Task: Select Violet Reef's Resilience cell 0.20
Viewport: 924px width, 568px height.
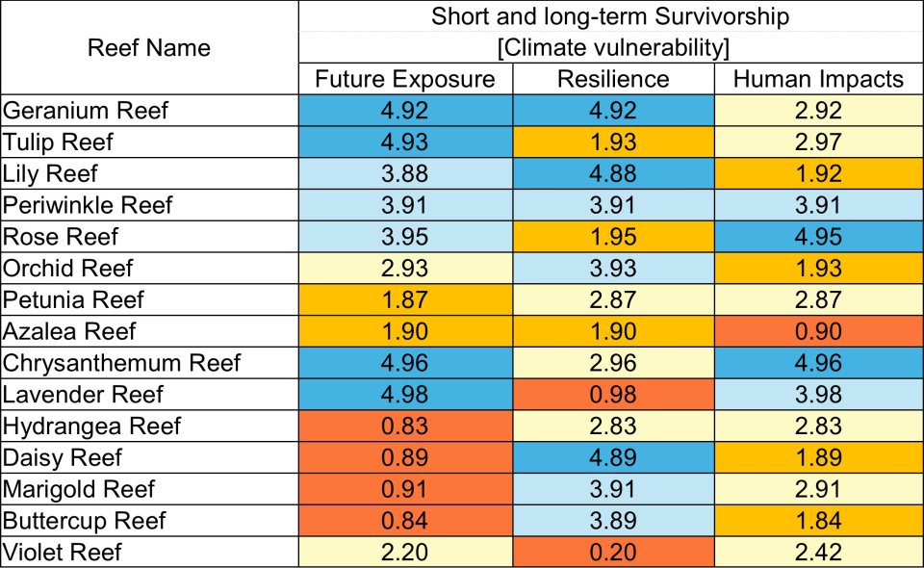Action: pos(613,553)
